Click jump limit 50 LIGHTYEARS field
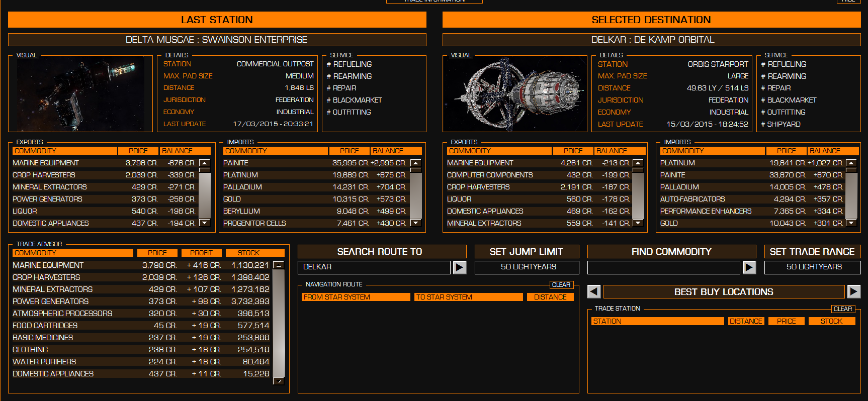Image resolution: width=868 pixels, height=401 pixels. pos(527,267)
